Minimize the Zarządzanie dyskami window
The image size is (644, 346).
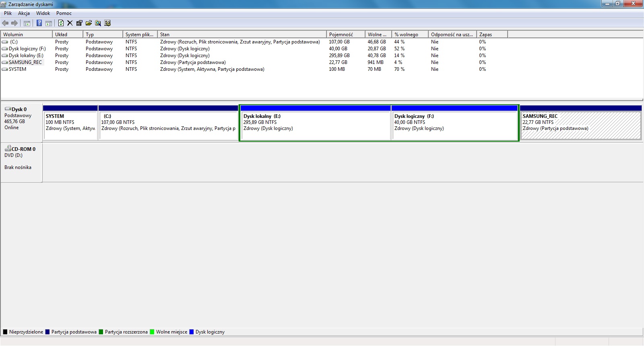(607, 4)
